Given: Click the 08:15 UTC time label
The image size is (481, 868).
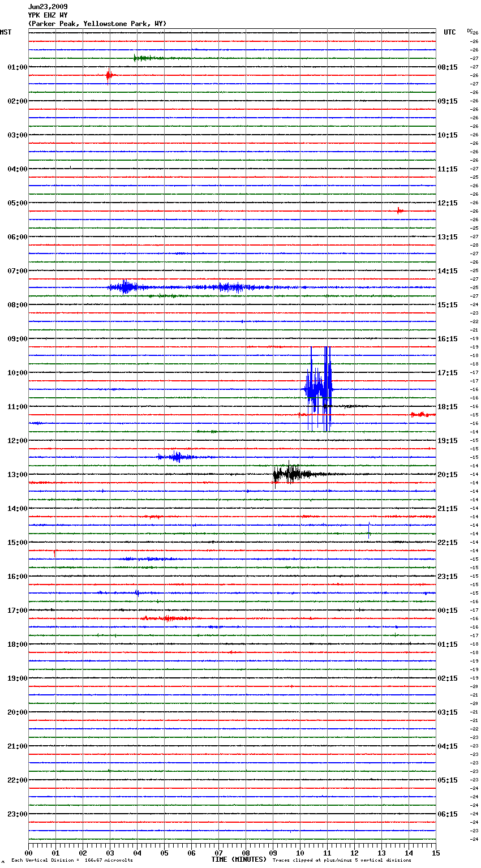Looking at the screenshot, I should click(448, 67).
